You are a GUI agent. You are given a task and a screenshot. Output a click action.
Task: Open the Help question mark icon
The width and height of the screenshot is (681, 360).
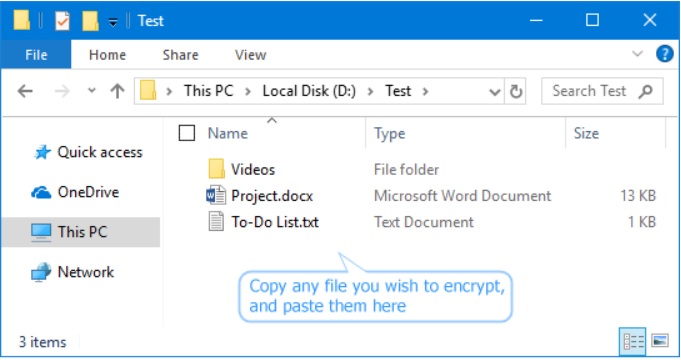[664, 54]
